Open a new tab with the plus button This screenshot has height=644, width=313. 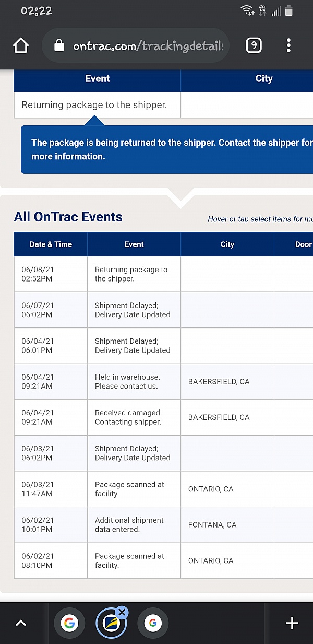coord(292,623)
